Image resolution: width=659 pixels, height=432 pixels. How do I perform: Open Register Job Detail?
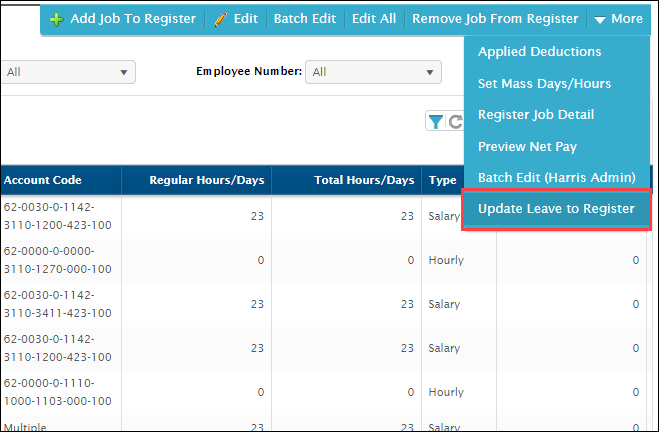(x=536, y=115)
